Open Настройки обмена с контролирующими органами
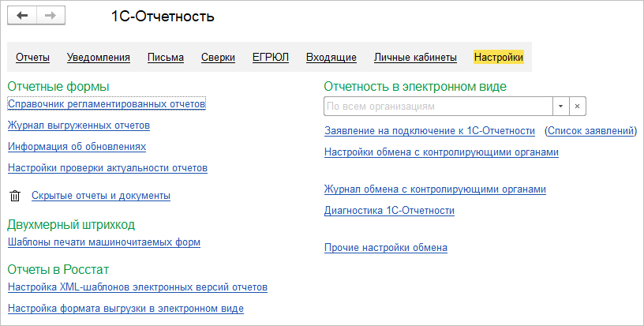 coord(441,152)
